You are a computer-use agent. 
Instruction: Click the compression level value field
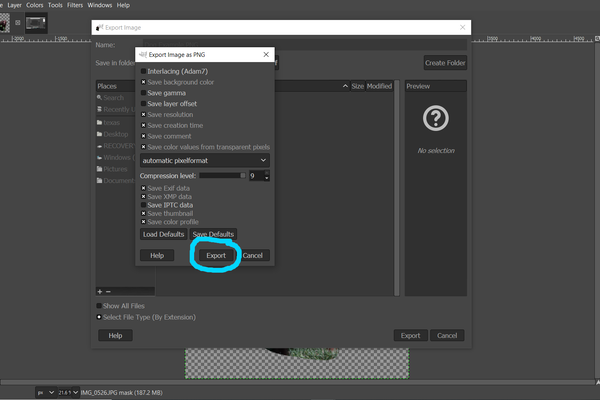(x=256, y=176)
